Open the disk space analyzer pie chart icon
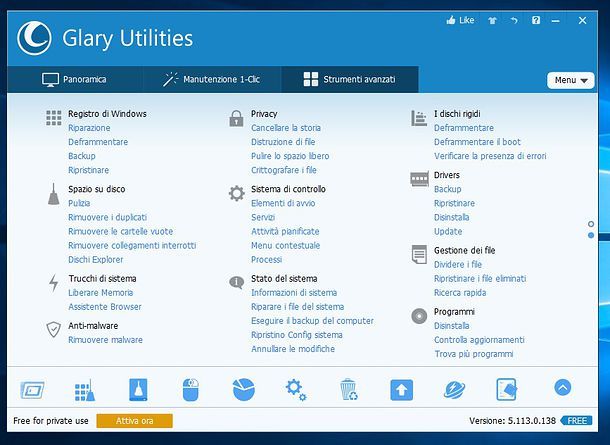The height and width of the screenshot is (445, 610). tap(244, 389)
